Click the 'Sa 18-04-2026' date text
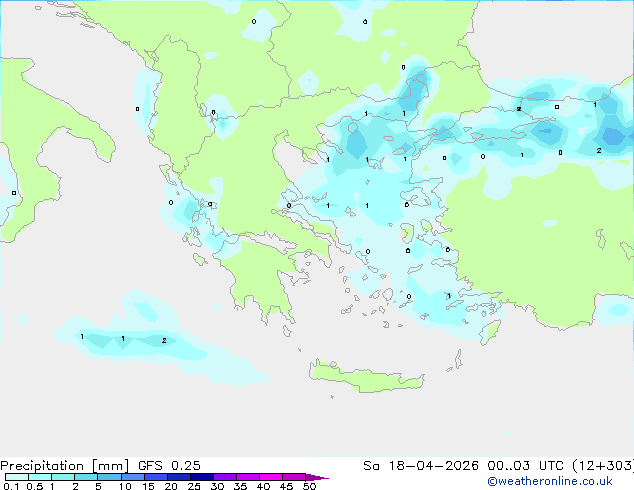This screenshot has height=490, width=634. tap(421, 466)
